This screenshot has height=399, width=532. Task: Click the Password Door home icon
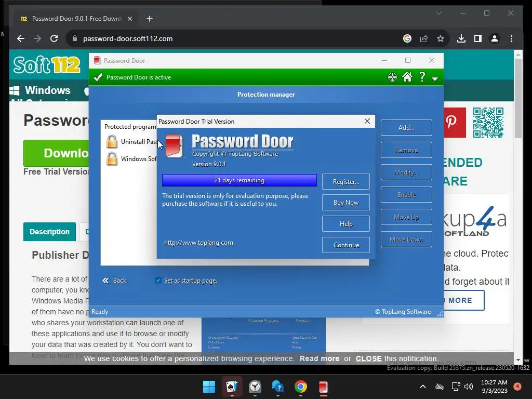[407, 77]
